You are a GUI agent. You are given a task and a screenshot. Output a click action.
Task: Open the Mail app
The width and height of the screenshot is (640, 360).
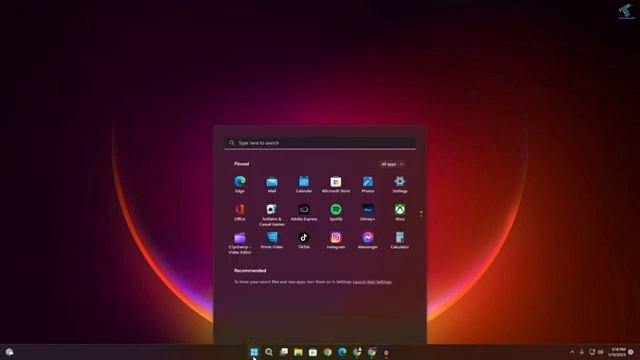pos(272,184)
